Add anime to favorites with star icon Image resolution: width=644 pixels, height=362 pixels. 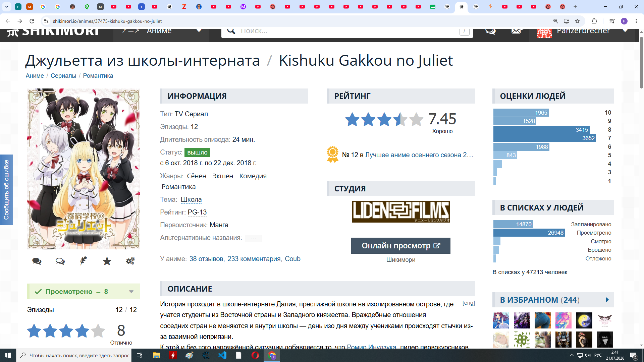point(107,261)
